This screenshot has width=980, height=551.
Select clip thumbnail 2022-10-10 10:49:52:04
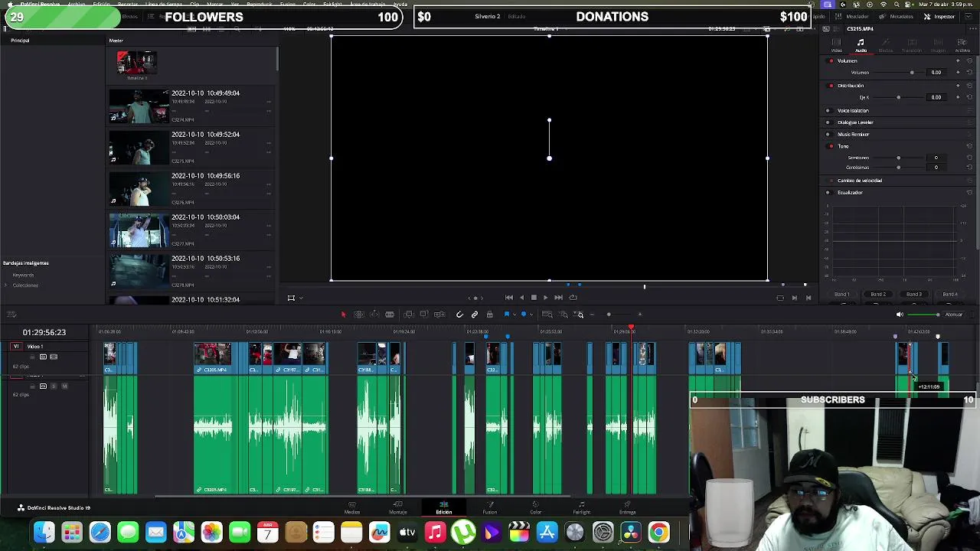[x=139, y=148]
